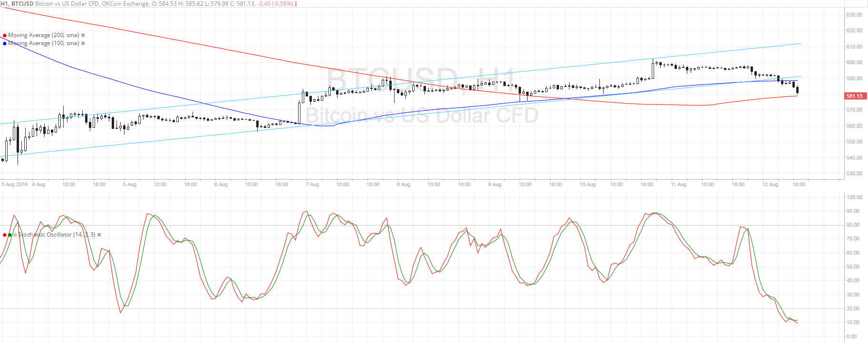Click the 600.00 level on price axis
This screenshot has width=868, height=342.
coord(854,62)
